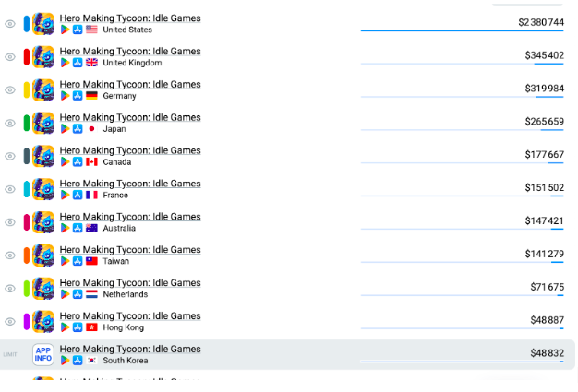This screenshot has width=578, height=392.
Task: Click the Netherlands revenue bar
Action: tap(463, 295)
